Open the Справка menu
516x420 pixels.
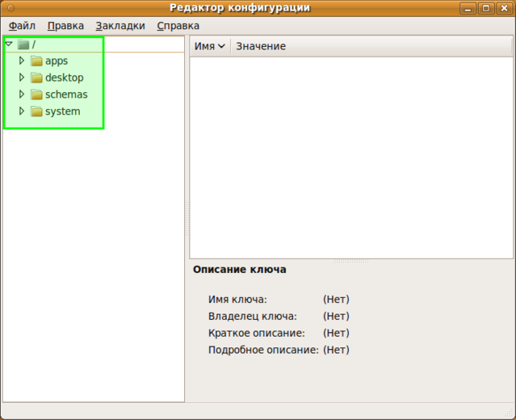pos(178,25)
